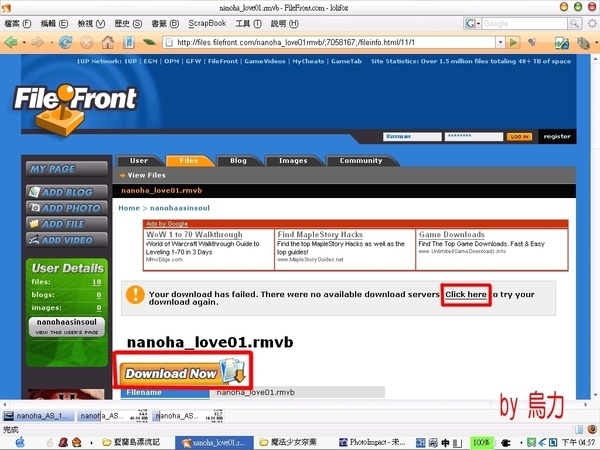Viewport: 600px width, 450px height.
Task: Click the LOG IN button
Action: (x=519, y=137)
